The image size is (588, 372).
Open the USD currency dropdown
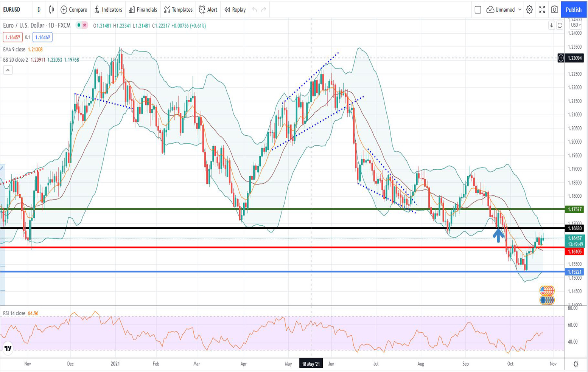click(576, 25)
